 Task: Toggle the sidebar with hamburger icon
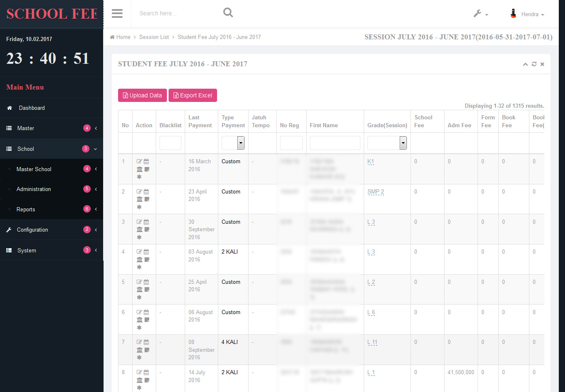pyautogui.click(x=117, y=14)
